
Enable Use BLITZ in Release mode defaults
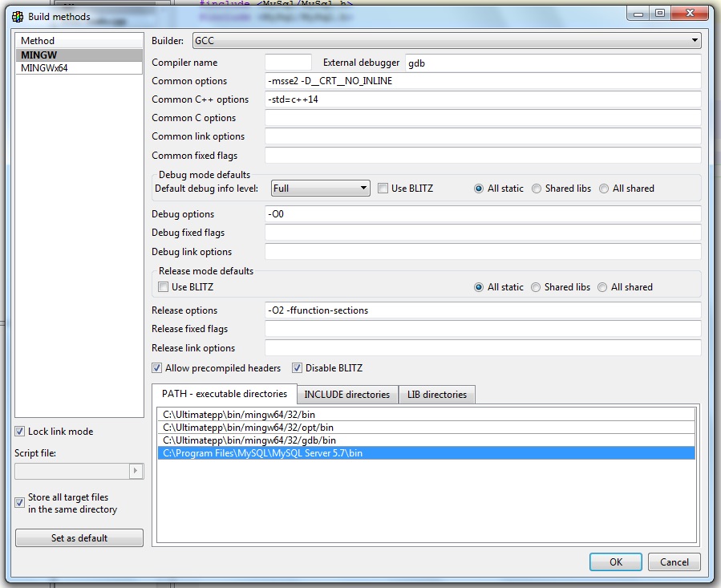pyautogui.click(x=164, y=287)
